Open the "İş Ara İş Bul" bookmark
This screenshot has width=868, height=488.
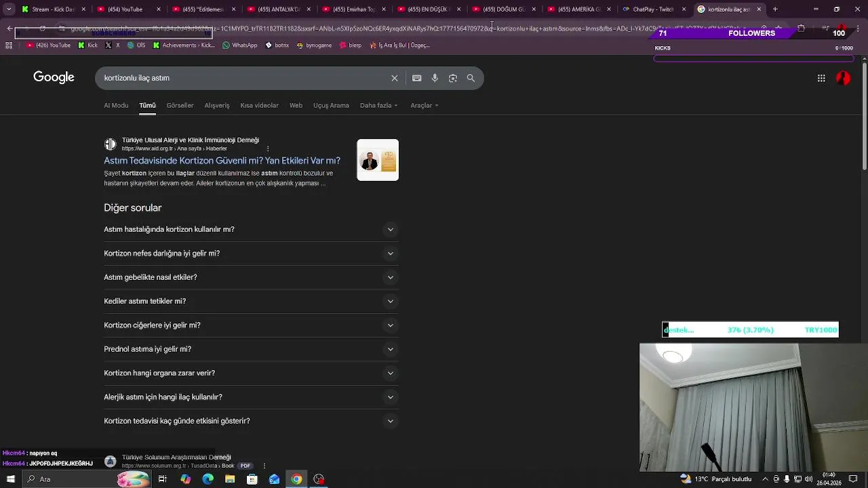click(400, 45)
